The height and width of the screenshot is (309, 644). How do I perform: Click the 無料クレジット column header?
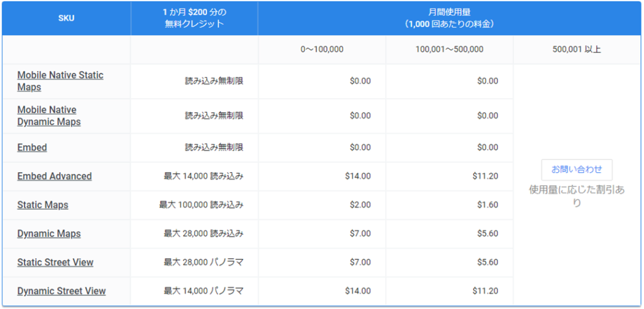click(x=194, y=18)
